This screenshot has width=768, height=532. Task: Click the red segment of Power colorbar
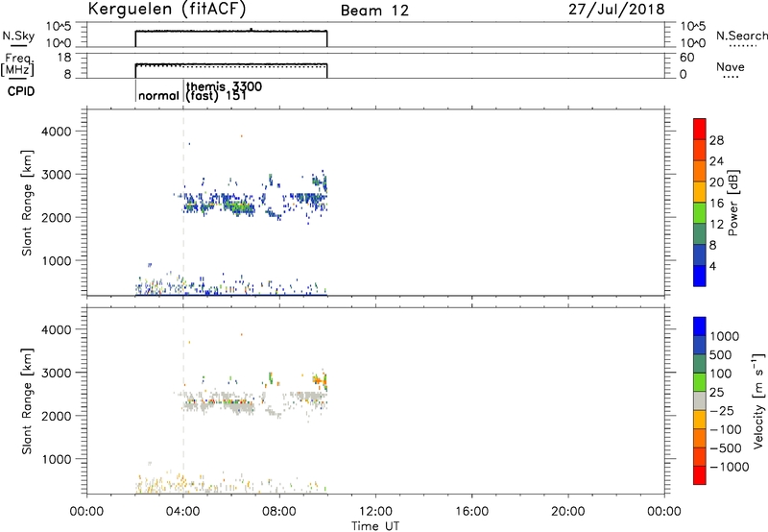[x=700, y=129]
